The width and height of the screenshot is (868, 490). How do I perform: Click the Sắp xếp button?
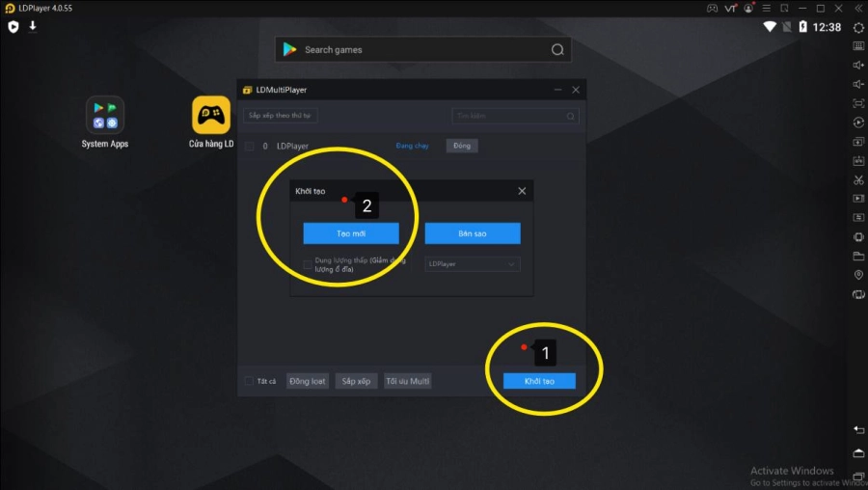click(356, 381)
